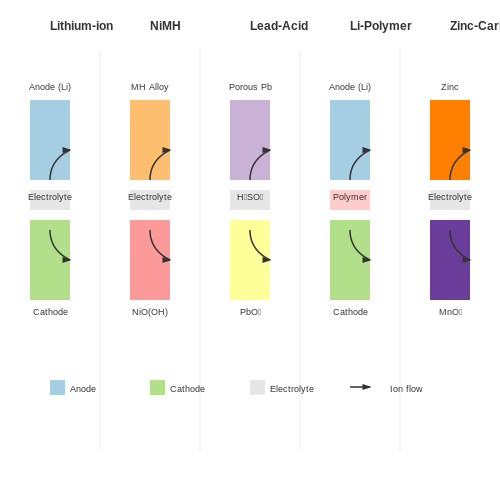The height and width of the screenshot is (500, 500).
Task: Click the bright orange Zinc block
Action: pyautogui.click(x=450, y=140)
